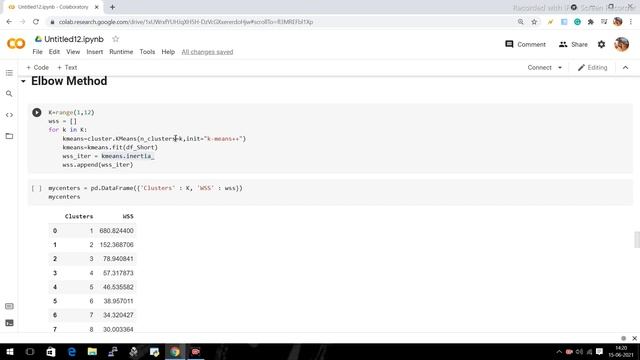Click the Colab logo
640x360 pixels.
[x=16, y=43]
